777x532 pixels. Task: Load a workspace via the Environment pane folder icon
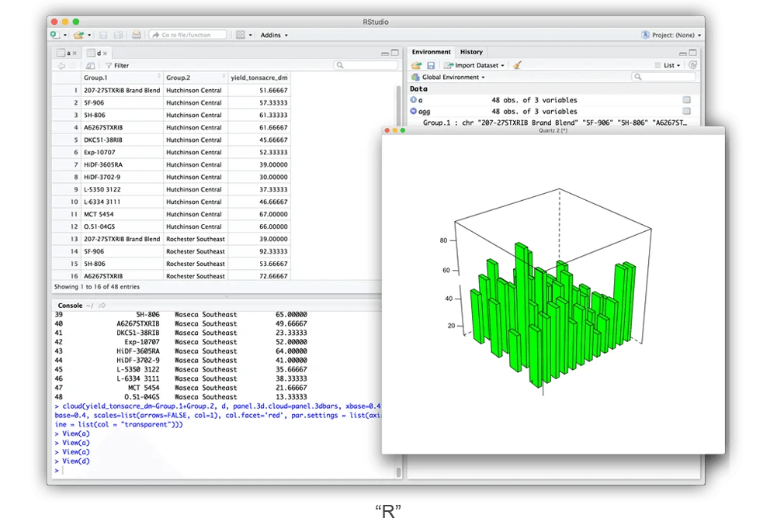click(415, 65)
